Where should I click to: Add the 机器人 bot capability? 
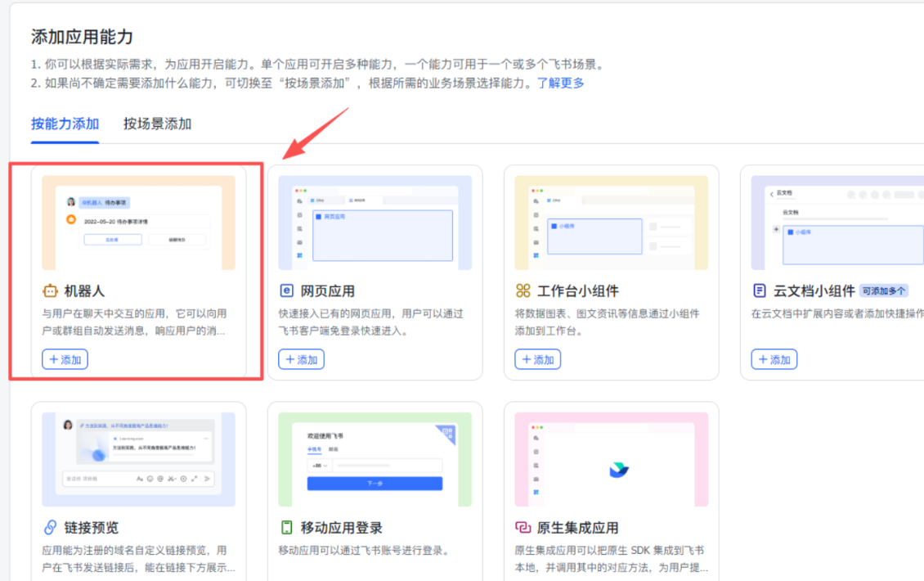[x=65, y=359]
